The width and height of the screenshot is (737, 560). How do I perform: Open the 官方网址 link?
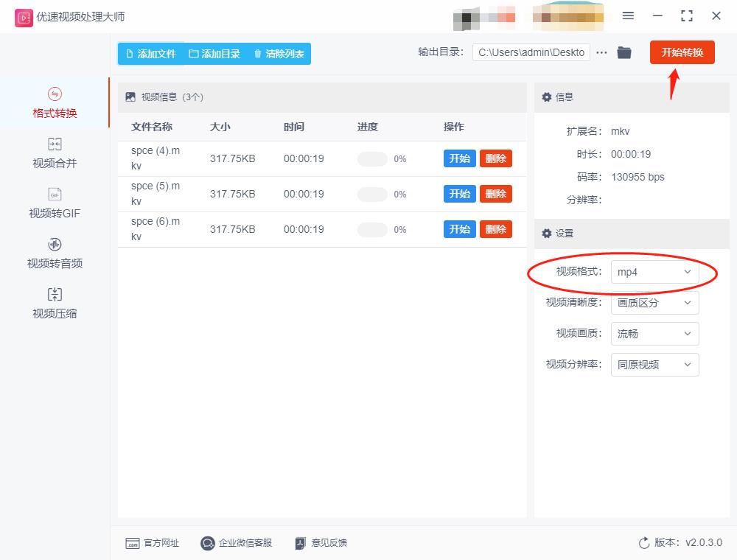(153, 543)
